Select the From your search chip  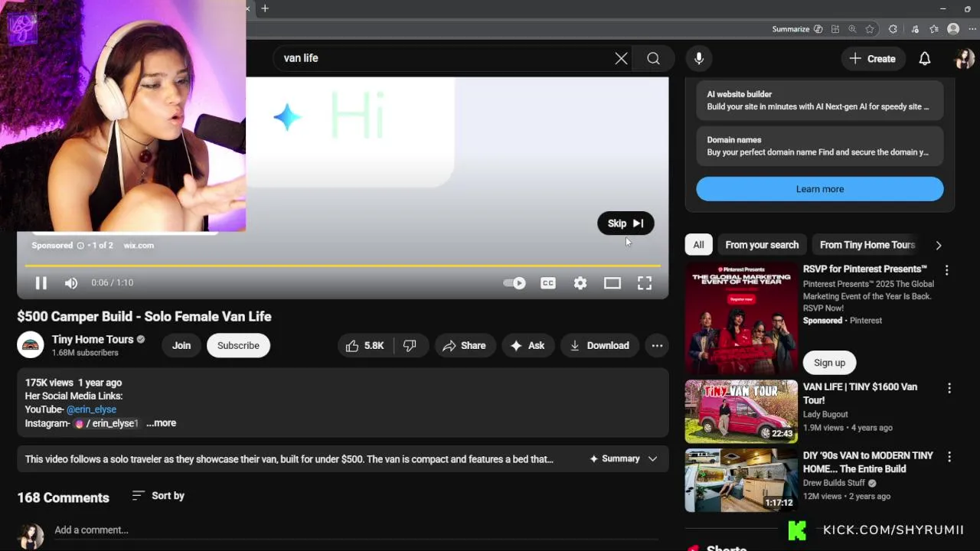click(x=762, y=245)
